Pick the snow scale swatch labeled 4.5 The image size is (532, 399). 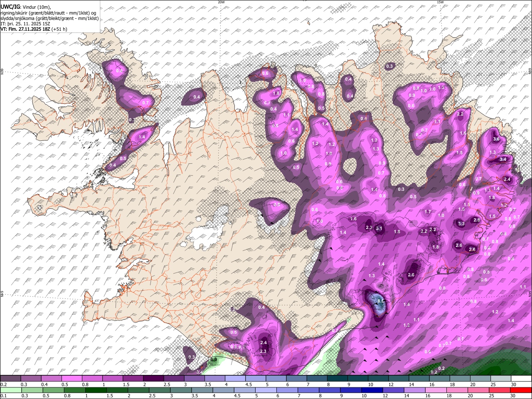[x=256, y=379]
